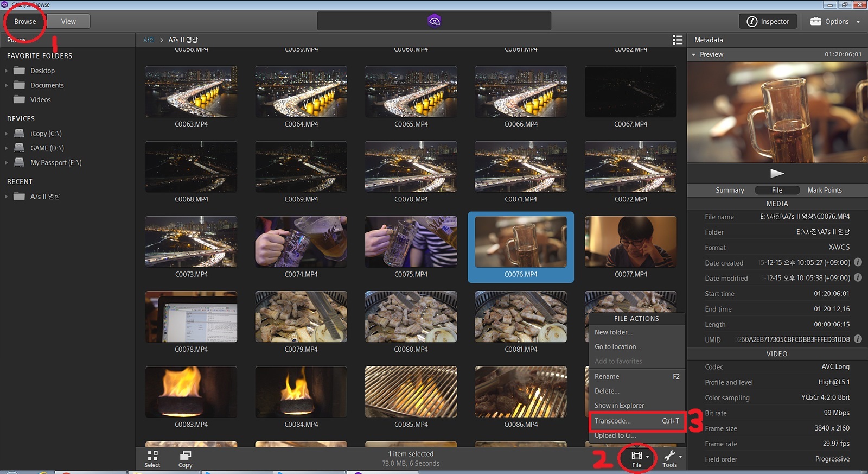
Task: Expand the Documents favorite folder
Action: [7, 85]
